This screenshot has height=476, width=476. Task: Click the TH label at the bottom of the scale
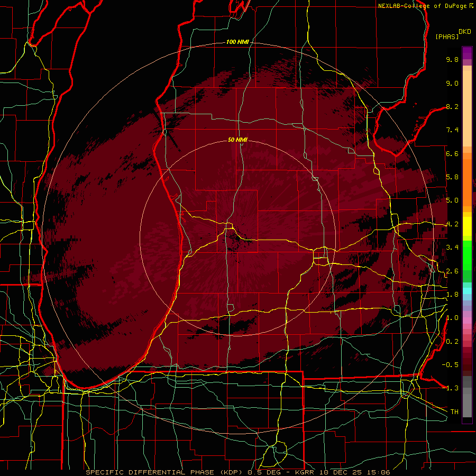(x=454, y=412)
